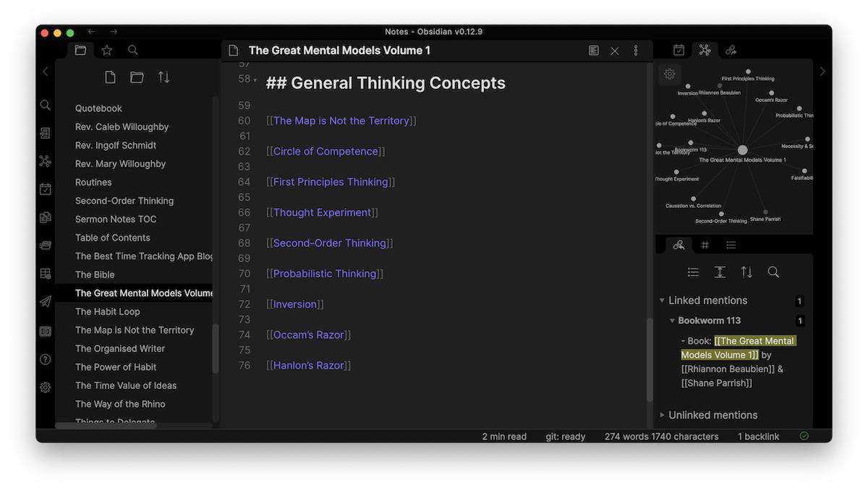This screenshot has width=868, height=490.
Task: Close The Great Mental Models pane
Action: [x=615, y=51]
